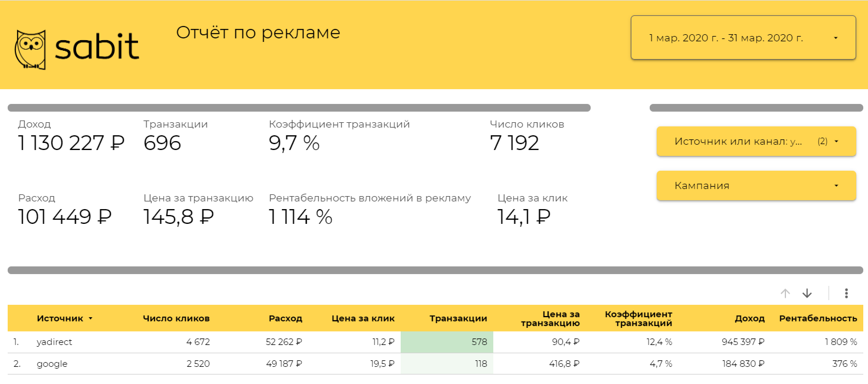Sort by Цена за клик column header
Image resolution: width=868 pixels, height=384 pixels.
(363, 318)
